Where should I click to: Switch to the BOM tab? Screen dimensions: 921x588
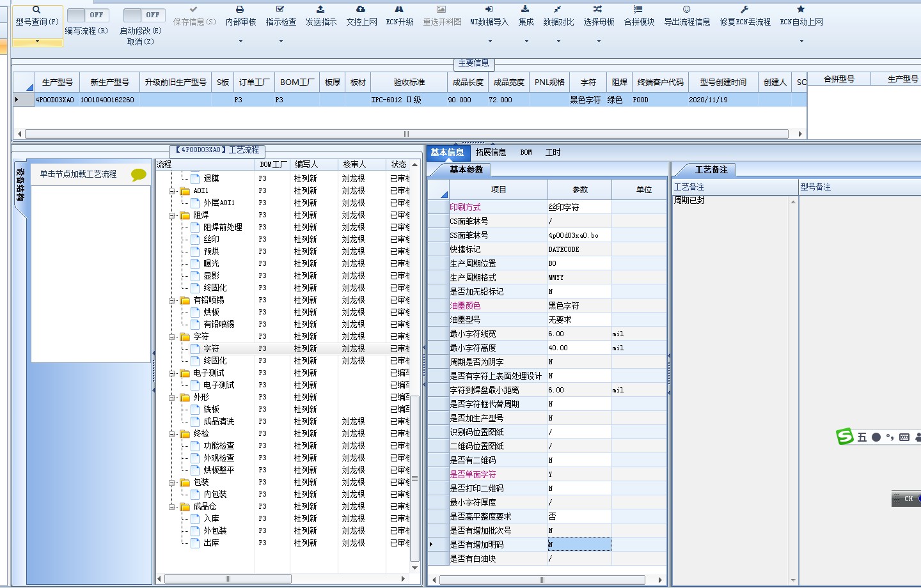[526, 152]
